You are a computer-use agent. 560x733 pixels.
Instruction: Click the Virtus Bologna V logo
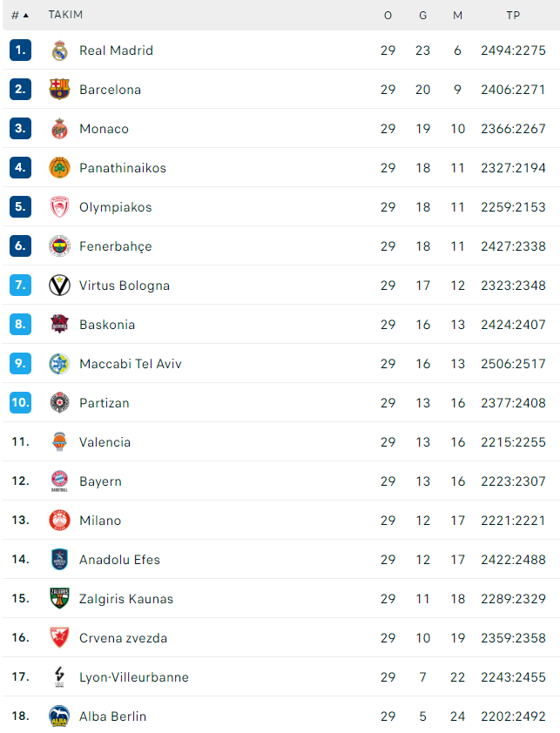(x=59, y=286)
